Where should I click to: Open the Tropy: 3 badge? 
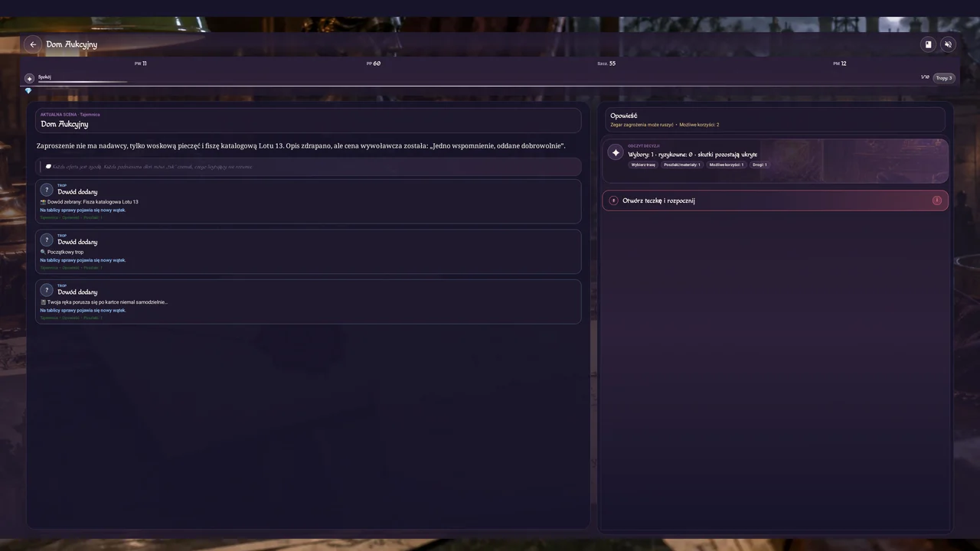[x=944, y=78]
